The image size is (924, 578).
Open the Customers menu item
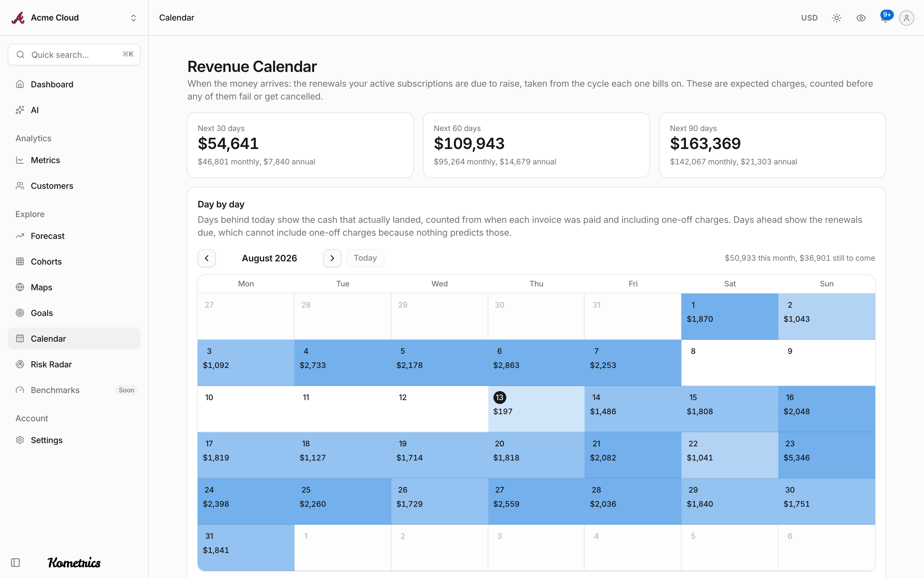[x=74, y=186]
